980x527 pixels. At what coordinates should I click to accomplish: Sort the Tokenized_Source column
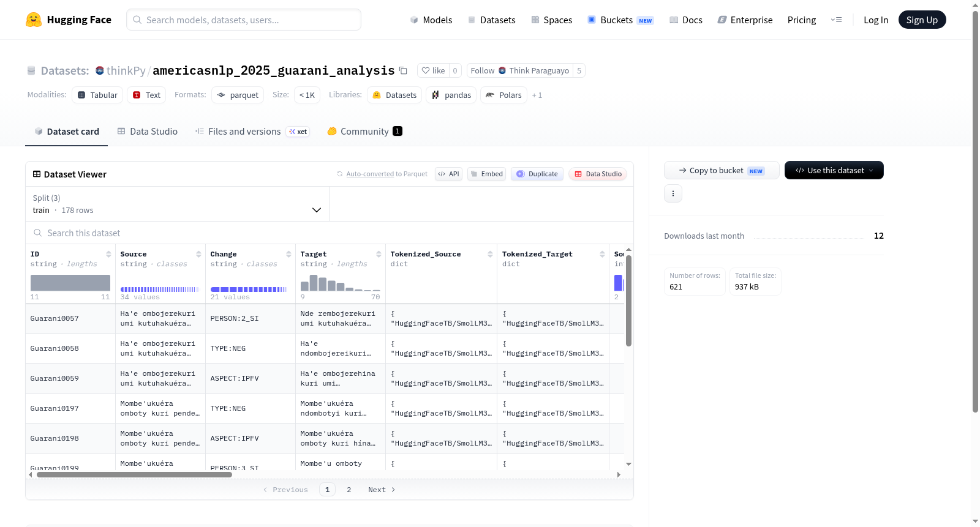click(x=490, y=254)
